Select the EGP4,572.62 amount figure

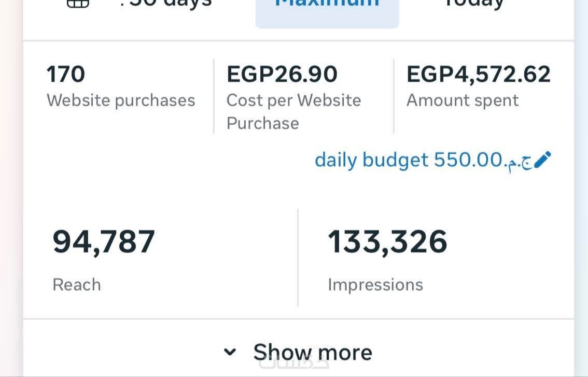coord(478,74)
